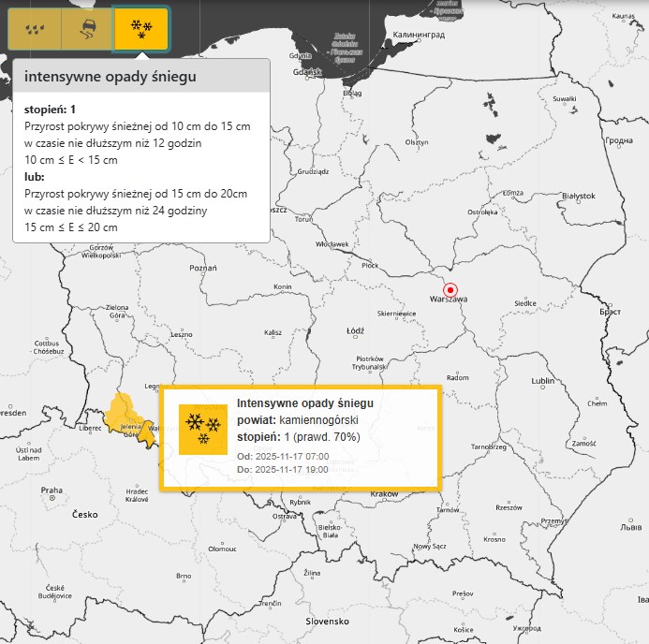Click the Radom town label
This screenshot has height=644, width=649.
tap(458, 377)
